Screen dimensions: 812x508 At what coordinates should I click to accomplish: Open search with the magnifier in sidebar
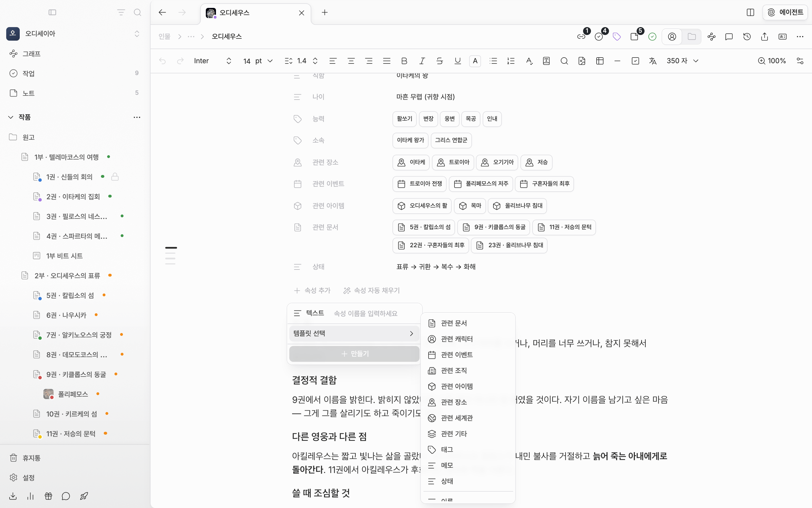click(x=137, y=12)
